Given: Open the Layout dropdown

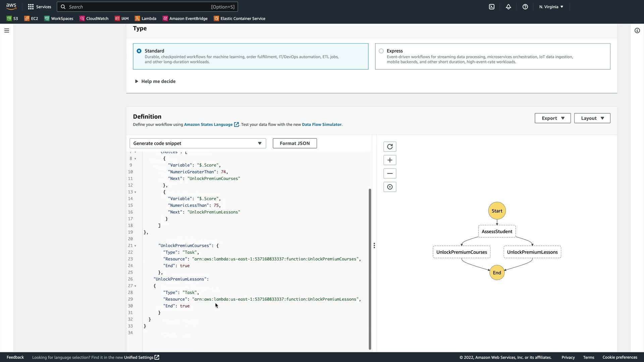Looking at the screenshot, I should point(592,118).
